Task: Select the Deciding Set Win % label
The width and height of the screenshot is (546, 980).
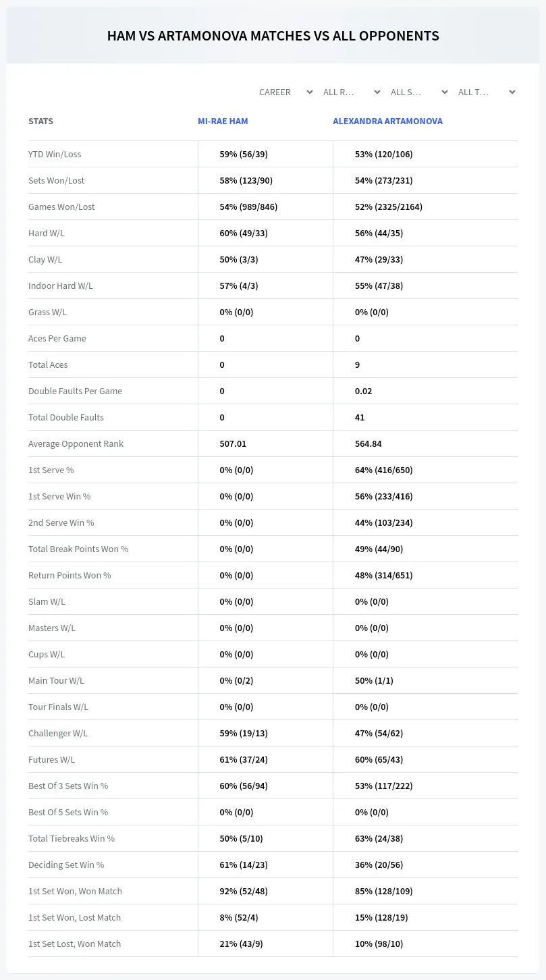Action: click(x=66, y=865)
